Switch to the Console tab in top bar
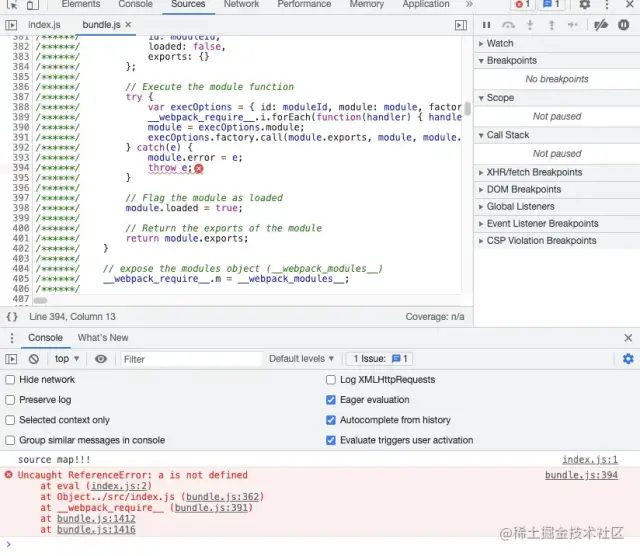This screenshot has width=640, height=556. pyautogui.click(x=136, y=4)
